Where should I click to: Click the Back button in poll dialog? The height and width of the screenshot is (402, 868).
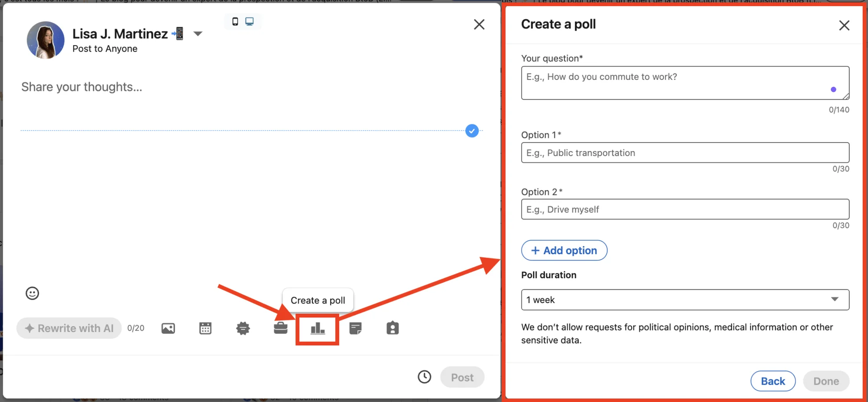(773, 381)
